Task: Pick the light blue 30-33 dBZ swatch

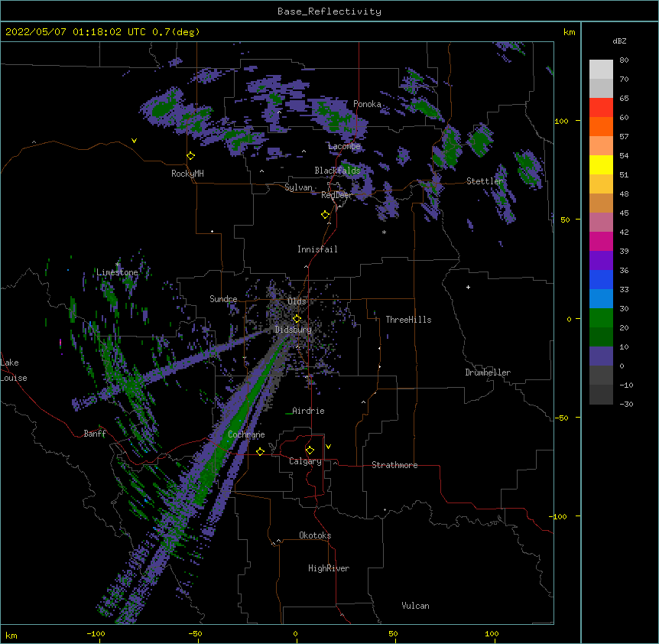Action: tap(601, 299)
